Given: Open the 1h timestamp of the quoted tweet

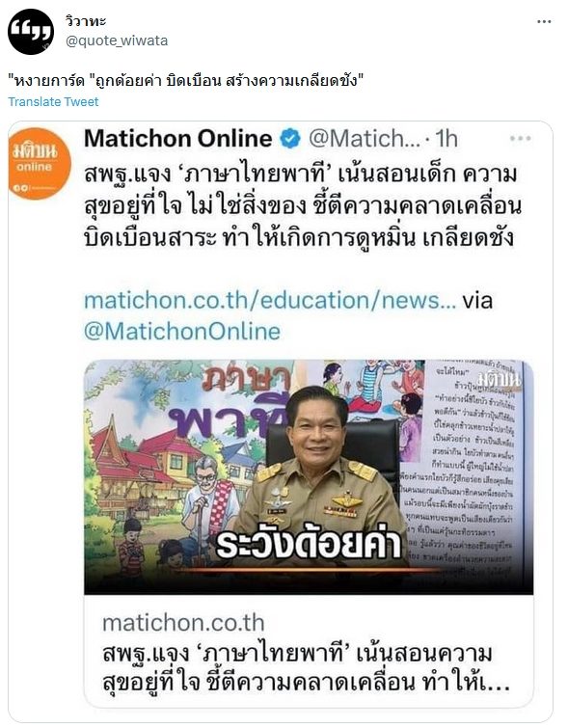Looking at the screenshot, I should pos(446,139).
